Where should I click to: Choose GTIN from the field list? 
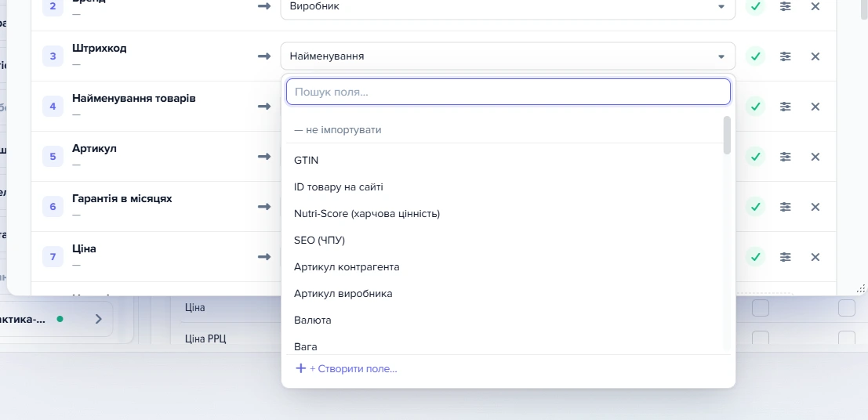(x=504, y=161)
